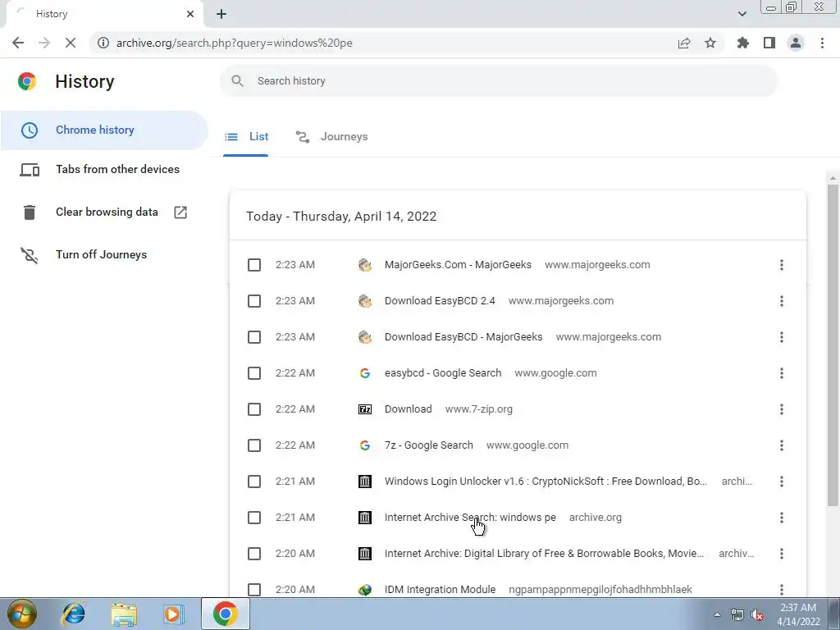Open a new tab with plus button

(221, 15)
